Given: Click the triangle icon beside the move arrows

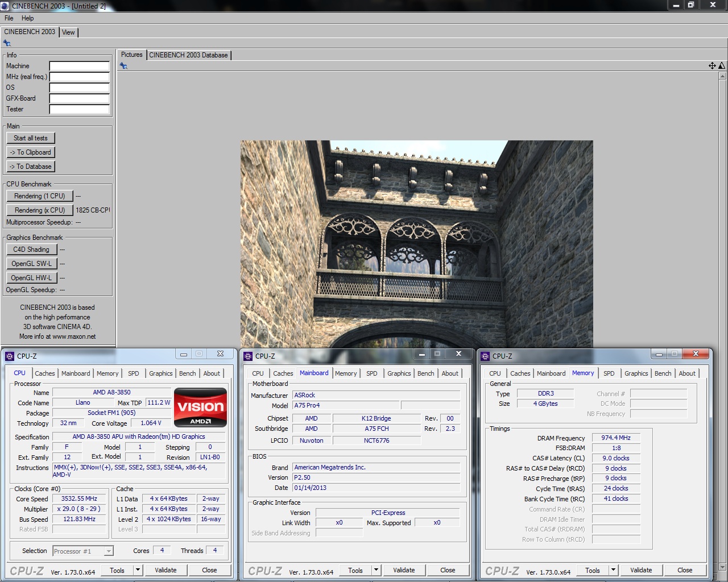Looking at the screenshot, I should pyautogui.click(x=722, y=66).
